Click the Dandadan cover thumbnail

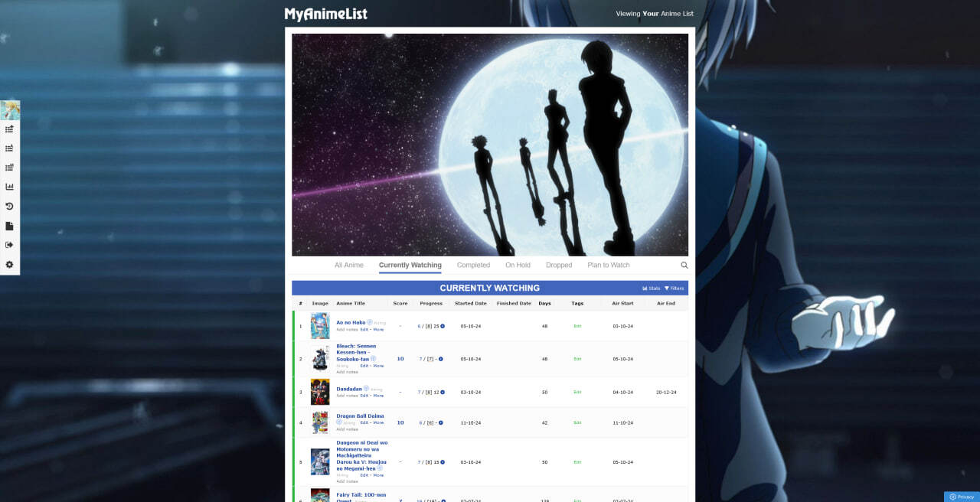pos(320,392)
